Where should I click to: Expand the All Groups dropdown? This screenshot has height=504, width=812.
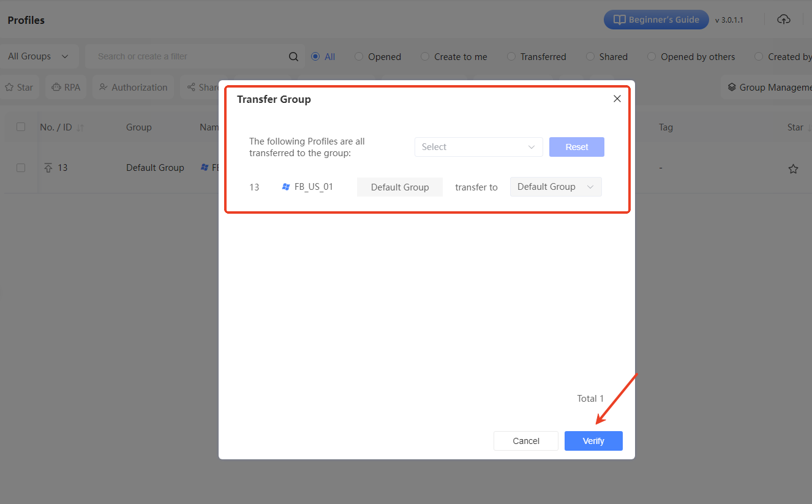click(x=39, y=56)
